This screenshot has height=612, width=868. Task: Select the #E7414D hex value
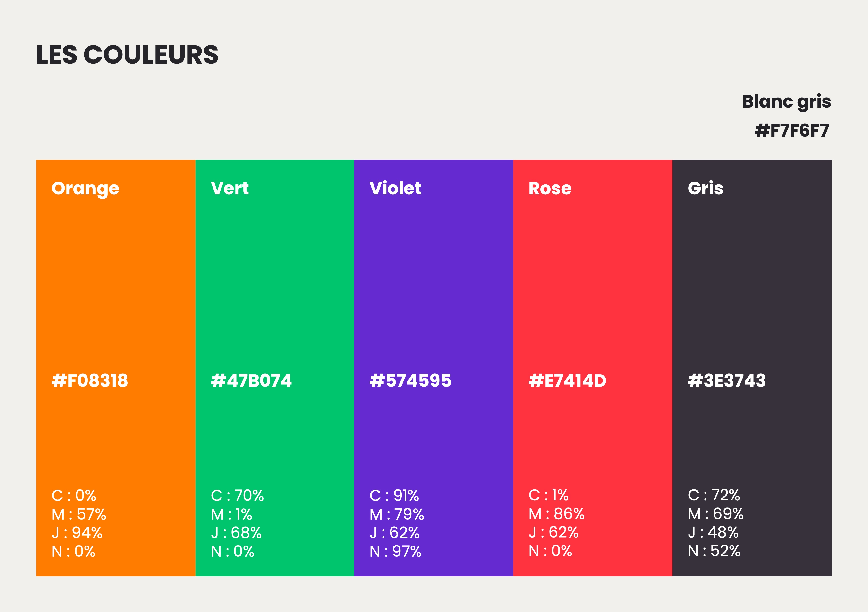pos(567,380)
